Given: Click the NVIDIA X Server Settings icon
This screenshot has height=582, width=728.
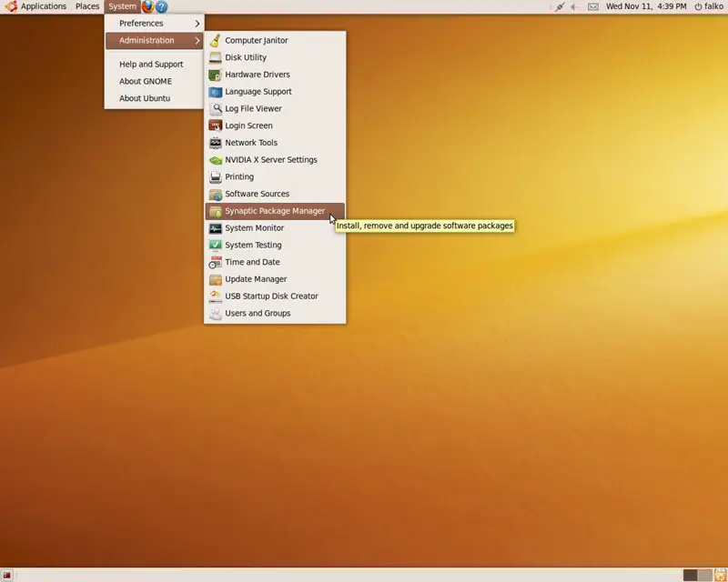Looking at the screenshot, I should coord(215,160).
